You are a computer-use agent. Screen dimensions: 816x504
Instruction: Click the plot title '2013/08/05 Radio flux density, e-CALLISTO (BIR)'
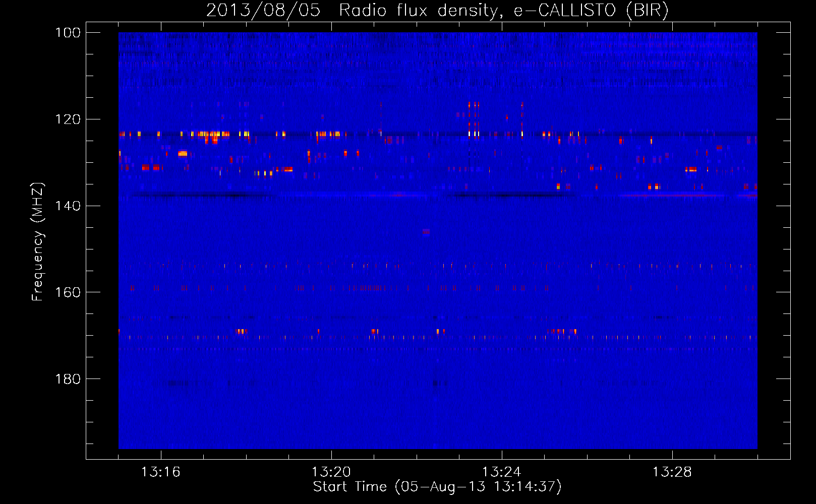coord(437,10)
